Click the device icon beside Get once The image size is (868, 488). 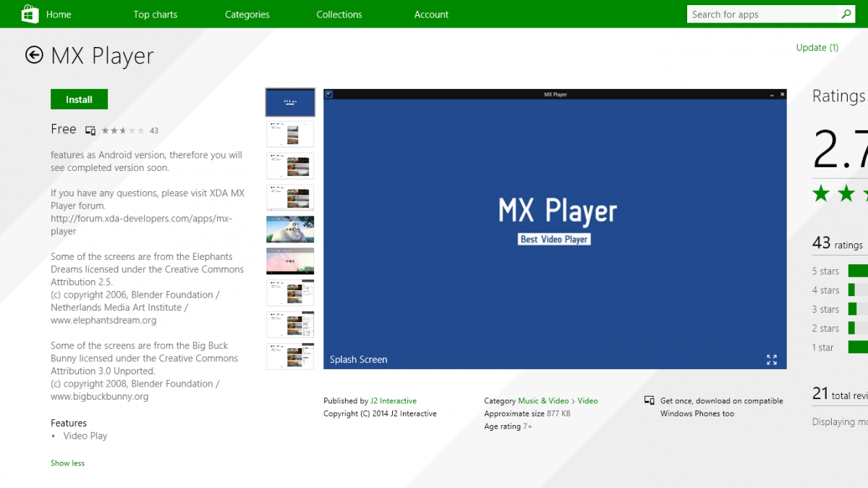point(649,400)
